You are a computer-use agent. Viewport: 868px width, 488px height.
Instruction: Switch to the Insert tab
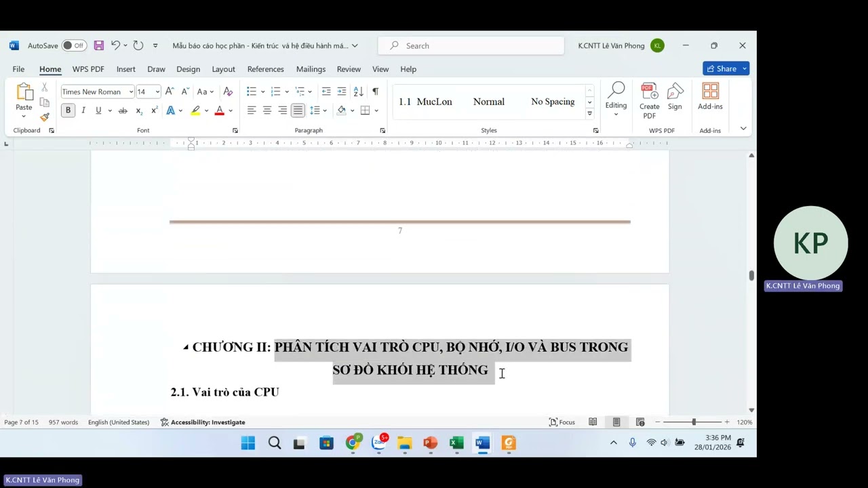point(125,69)
